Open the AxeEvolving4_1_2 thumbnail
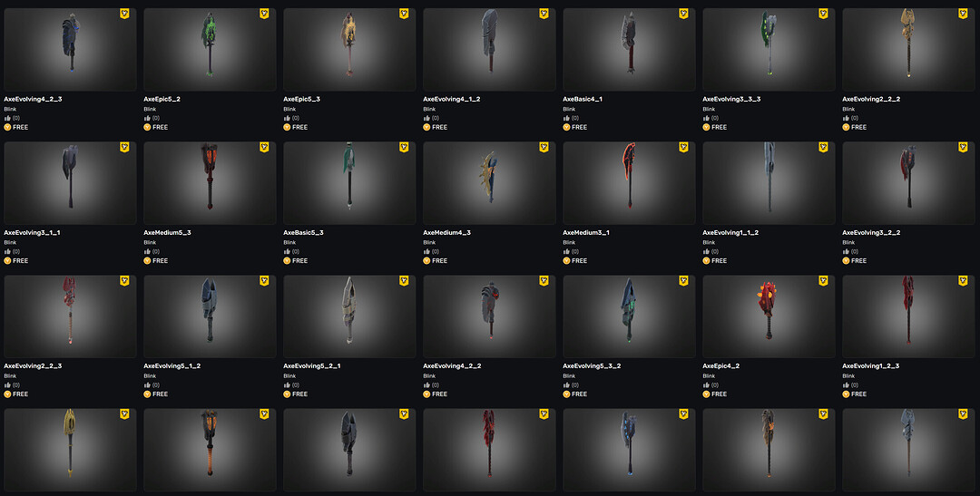The height and width of the screenshot is (496, 980). tap(489, 49)
